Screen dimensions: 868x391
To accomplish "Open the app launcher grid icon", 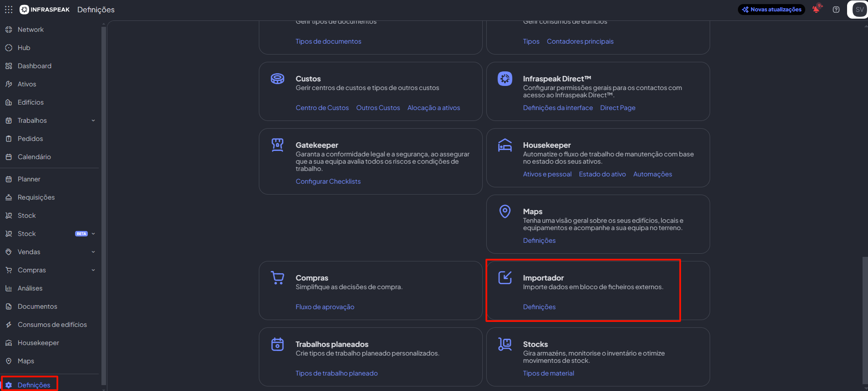I will 9,10.
